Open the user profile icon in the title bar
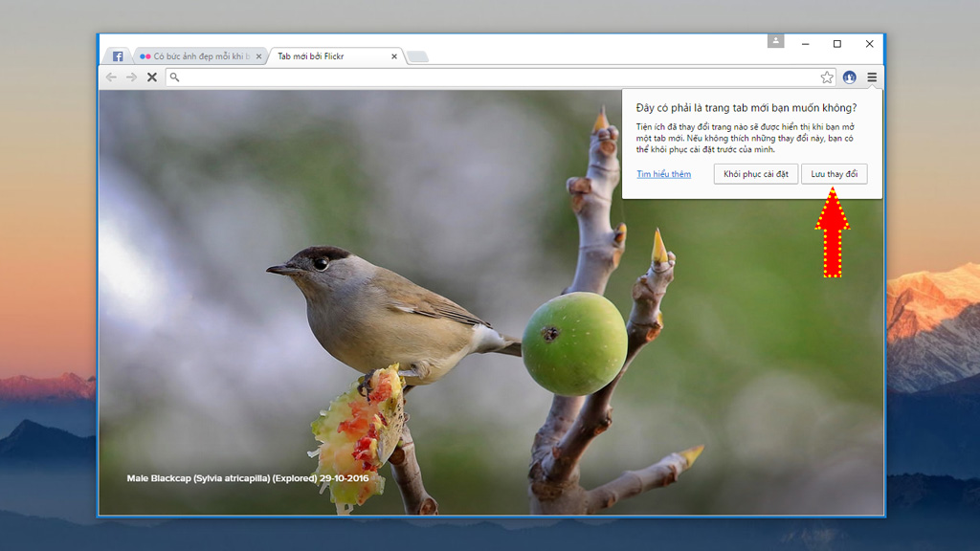The width and height of the screenshot is (980, 551). click(775, 41)
